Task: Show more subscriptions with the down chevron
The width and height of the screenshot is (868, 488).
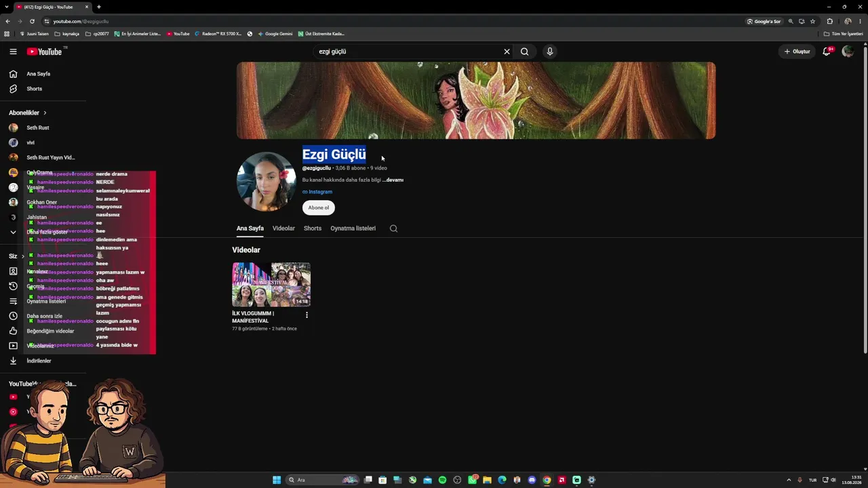Action: [13, 232]
